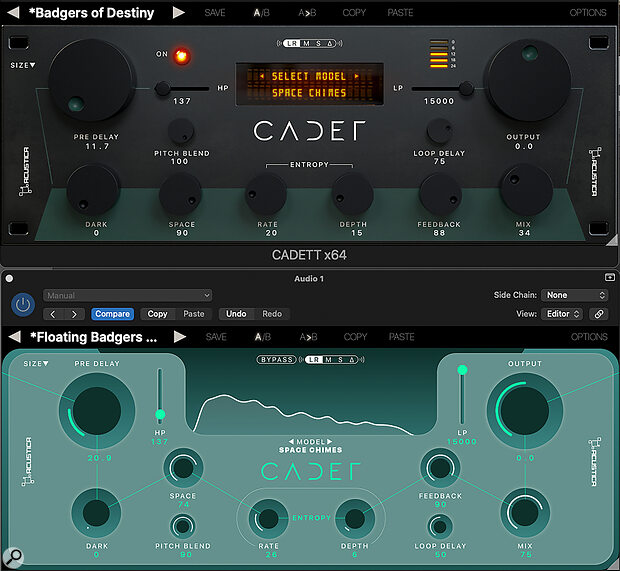Click teal MIX knob showing 75

coord(525,513)
